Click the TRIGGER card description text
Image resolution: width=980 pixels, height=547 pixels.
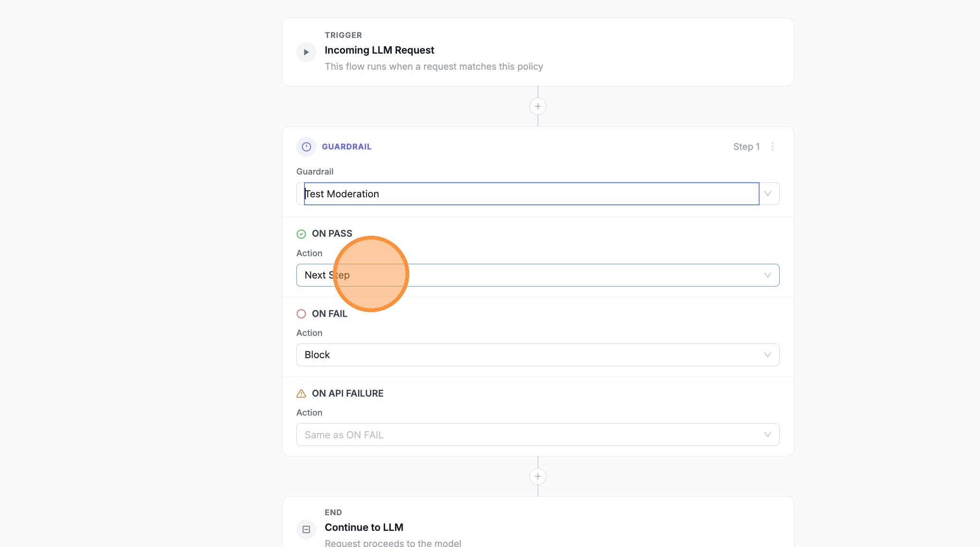coord(433,66)
